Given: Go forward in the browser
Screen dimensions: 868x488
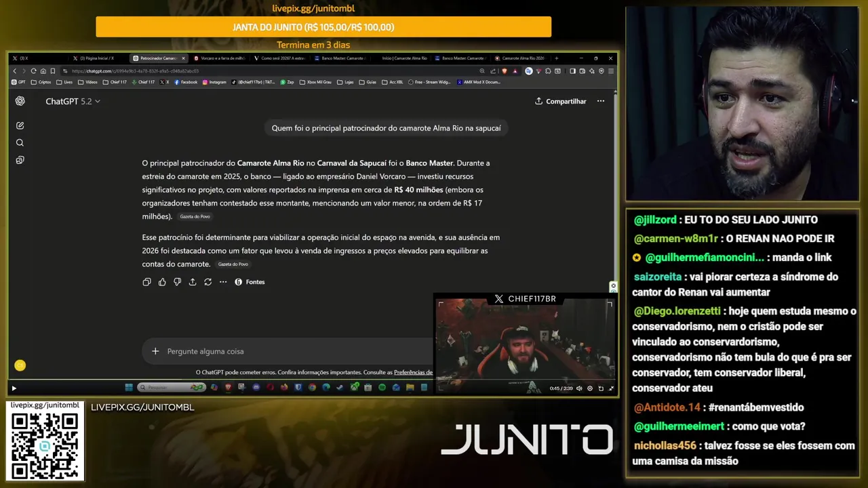Looking at the screenshot, I should pyautogui.click(x=24, y=71).
